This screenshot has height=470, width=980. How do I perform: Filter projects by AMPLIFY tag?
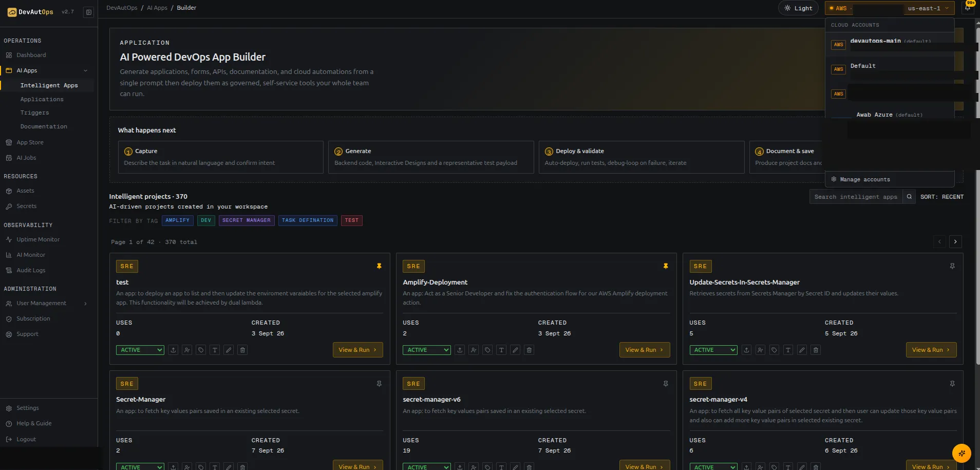[177, 220]
